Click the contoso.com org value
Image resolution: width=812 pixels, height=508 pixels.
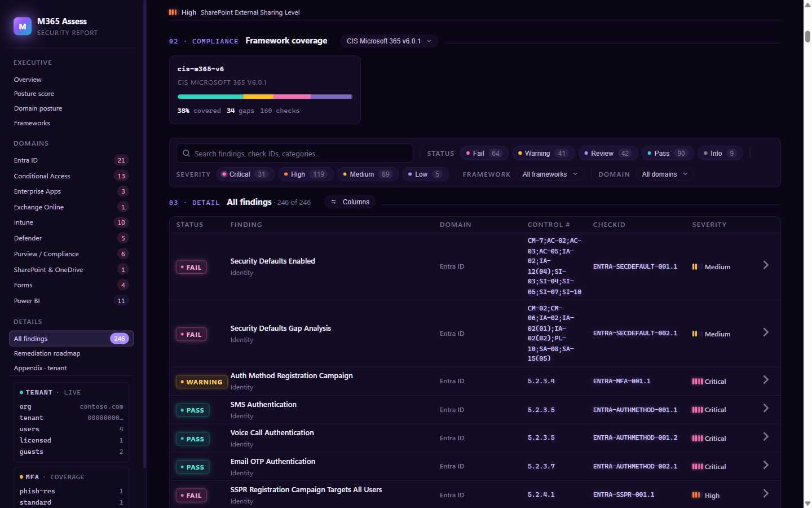101,406
